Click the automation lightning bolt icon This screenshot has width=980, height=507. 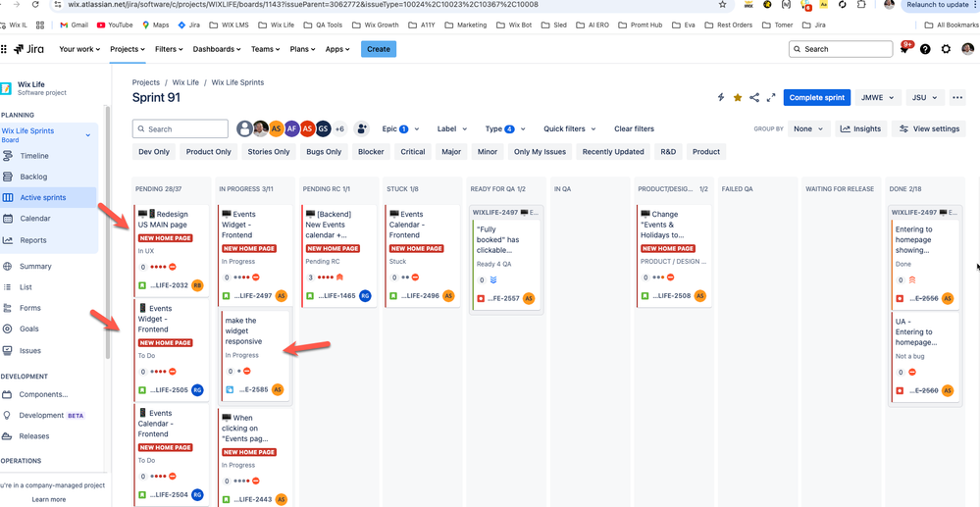721,97
